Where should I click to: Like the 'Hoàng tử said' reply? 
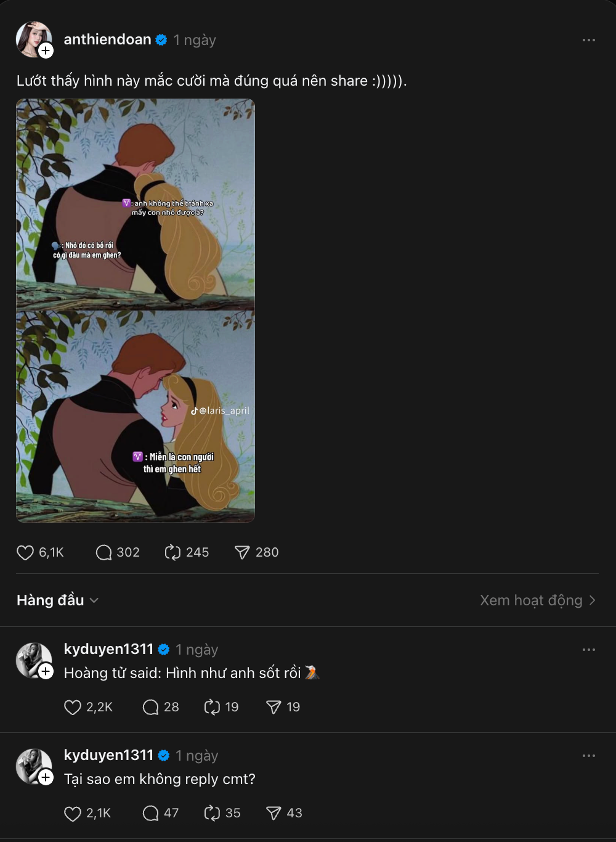coord(73,707)
